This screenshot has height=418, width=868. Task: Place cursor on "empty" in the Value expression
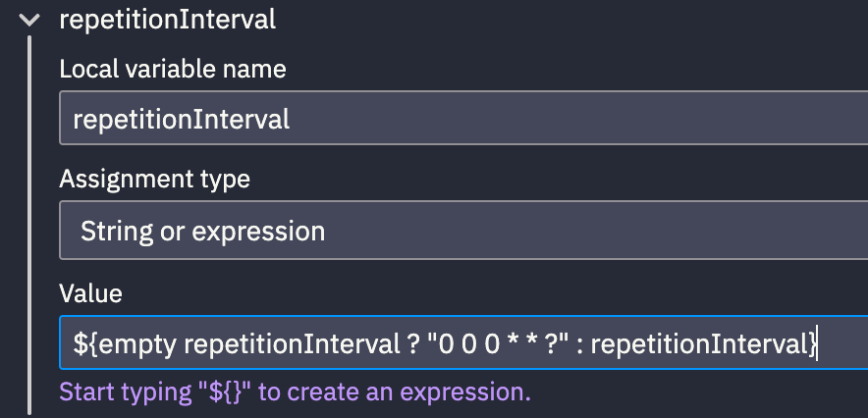coord(137,343)
